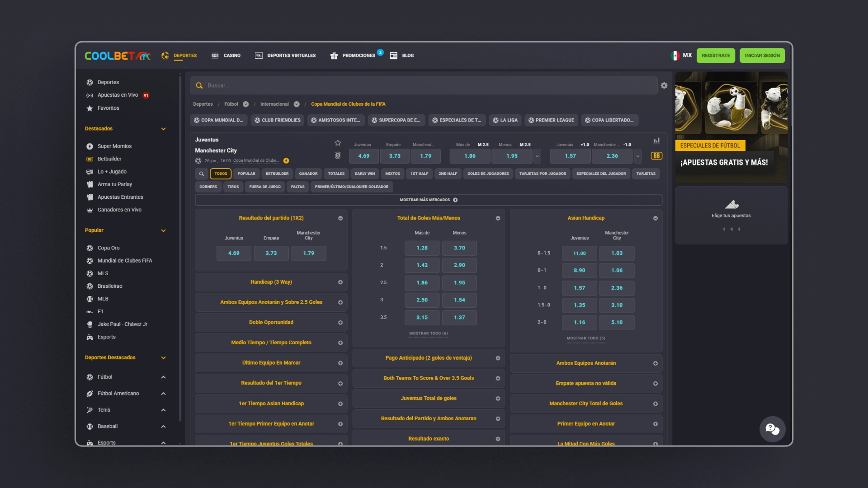Click the left sidebar scrollbar
Screen dimensions: 868x488
point(180,249)
